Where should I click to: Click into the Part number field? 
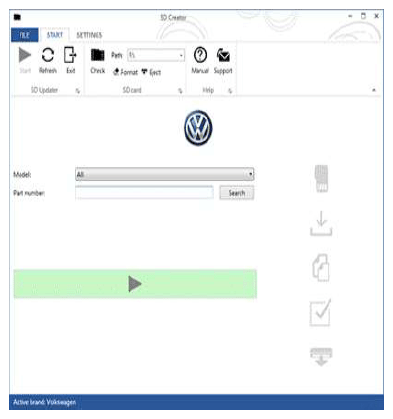pos(144,193)
